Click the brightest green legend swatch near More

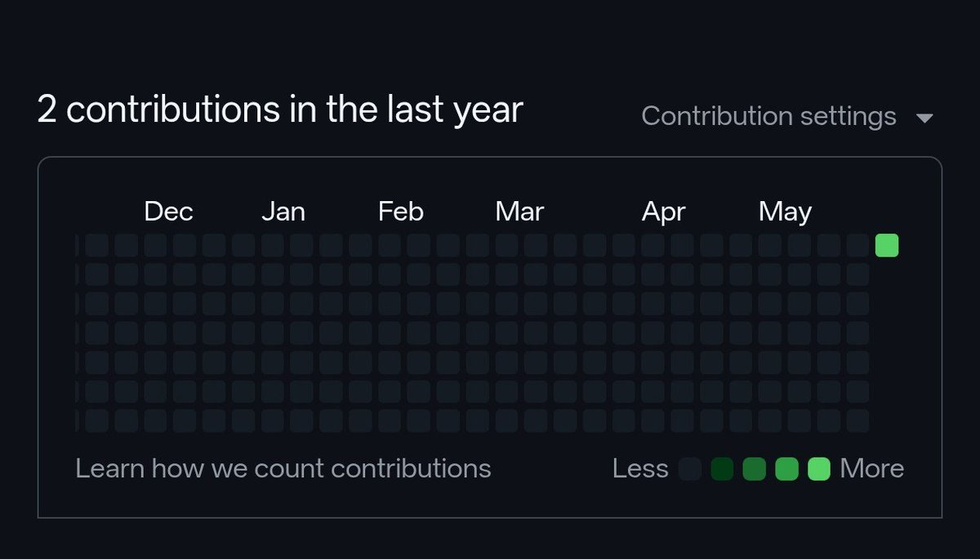click(x=818, y=469)
